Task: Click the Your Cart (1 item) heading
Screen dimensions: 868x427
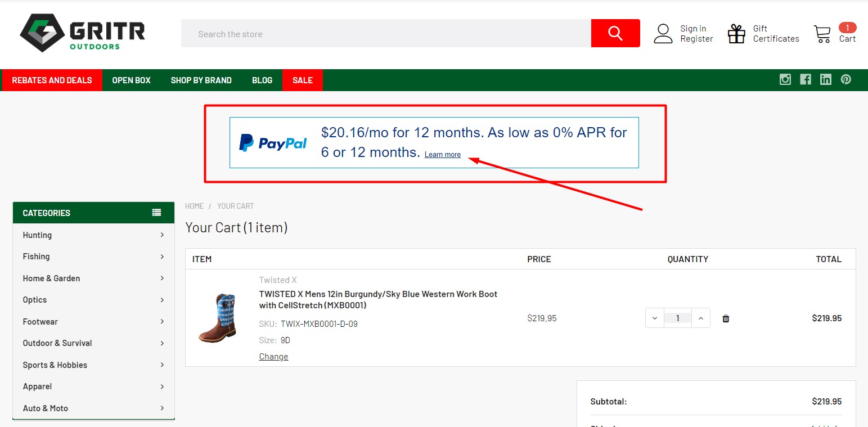Action: pos(236,228)
